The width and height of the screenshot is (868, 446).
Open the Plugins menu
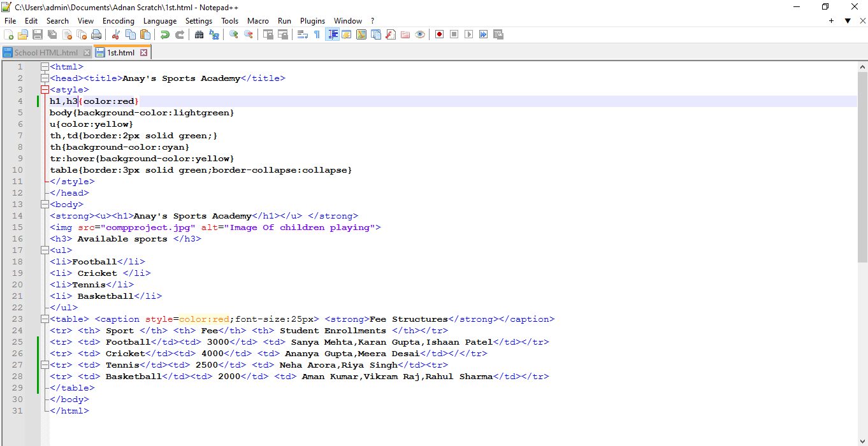coord(312,21)
